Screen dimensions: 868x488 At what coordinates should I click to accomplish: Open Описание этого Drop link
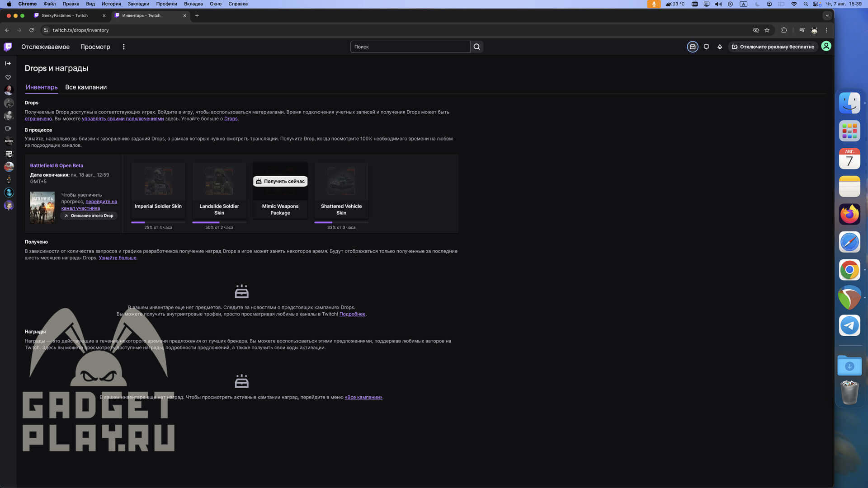point(89,216)
